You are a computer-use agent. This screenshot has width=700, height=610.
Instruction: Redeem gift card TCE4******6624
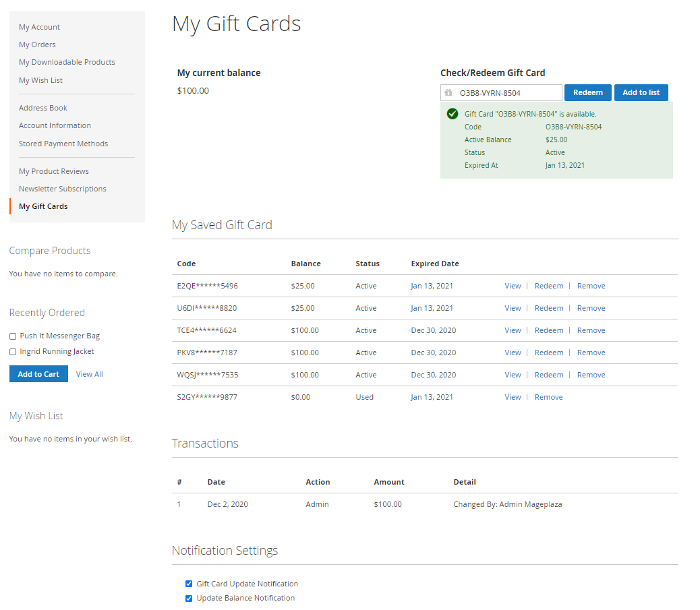[549, 330]
